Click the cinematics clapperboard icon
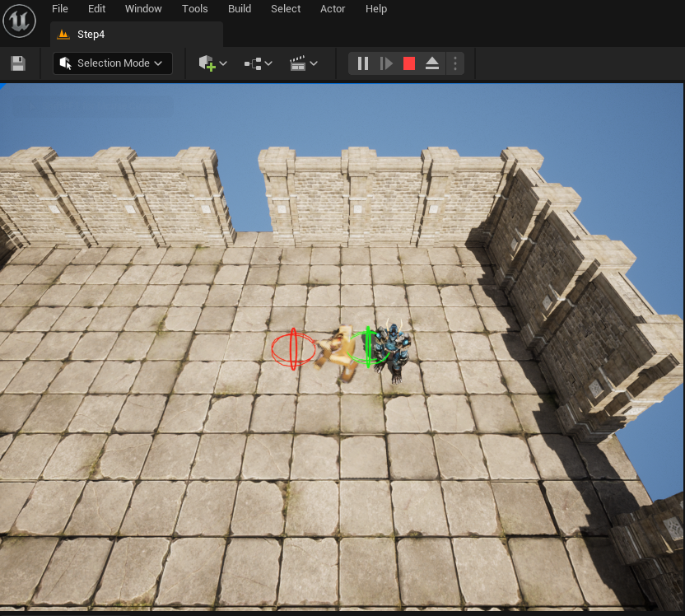The width and height of the screenshot is (685, 616). click(297, 63)
